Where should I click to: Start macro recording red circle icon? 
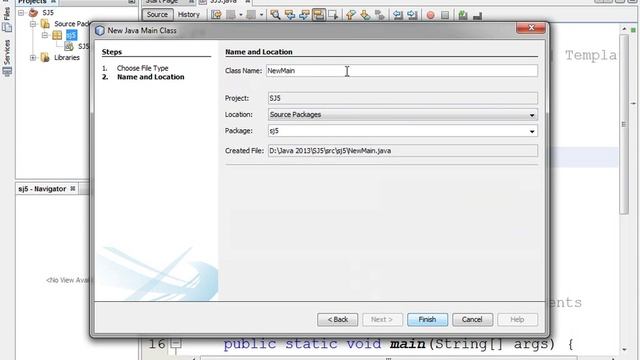click(430, 15)
